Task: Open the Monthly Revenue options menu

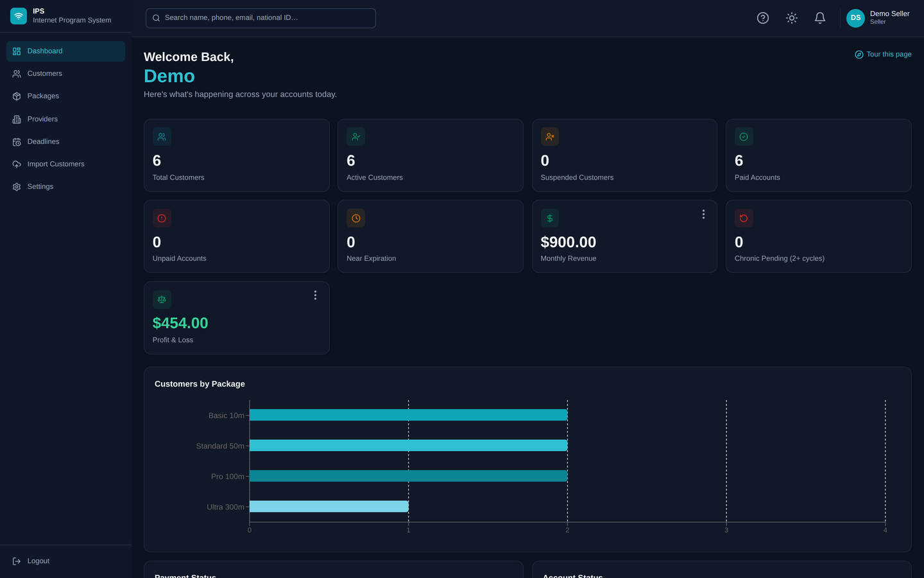Action: (703, 215)
